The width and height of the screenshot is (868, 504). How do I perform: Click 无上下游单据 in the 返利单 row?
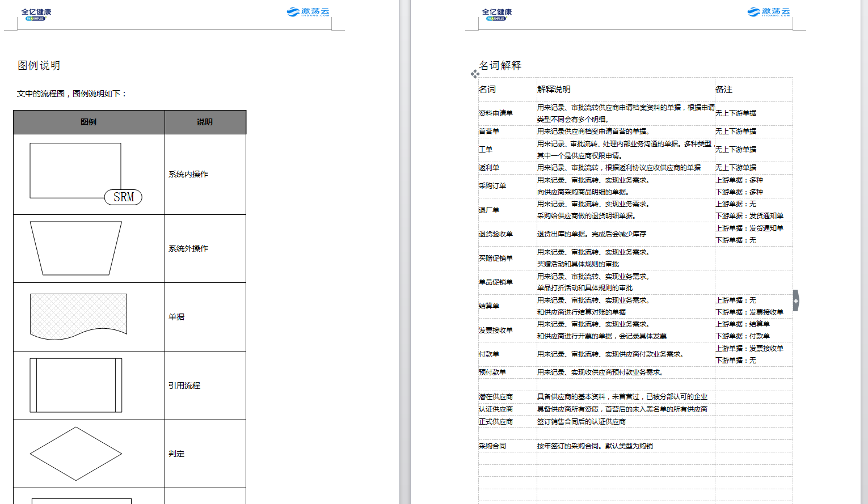click(735, 168)
